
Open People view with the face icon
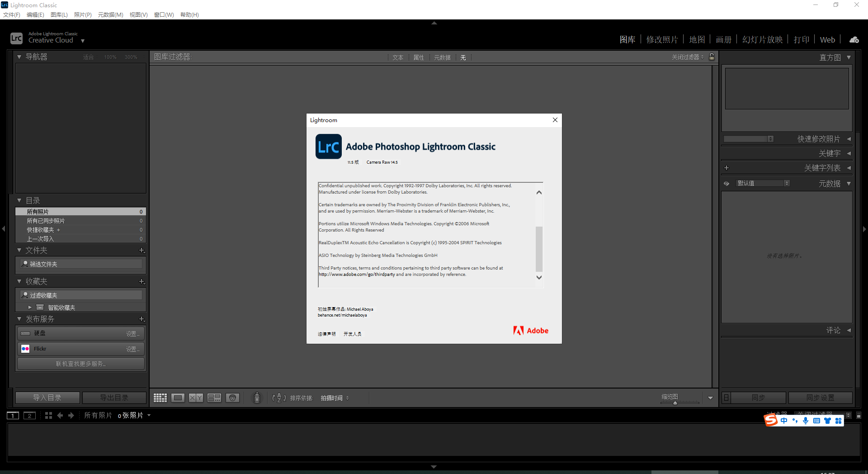[x=232, y=398]
